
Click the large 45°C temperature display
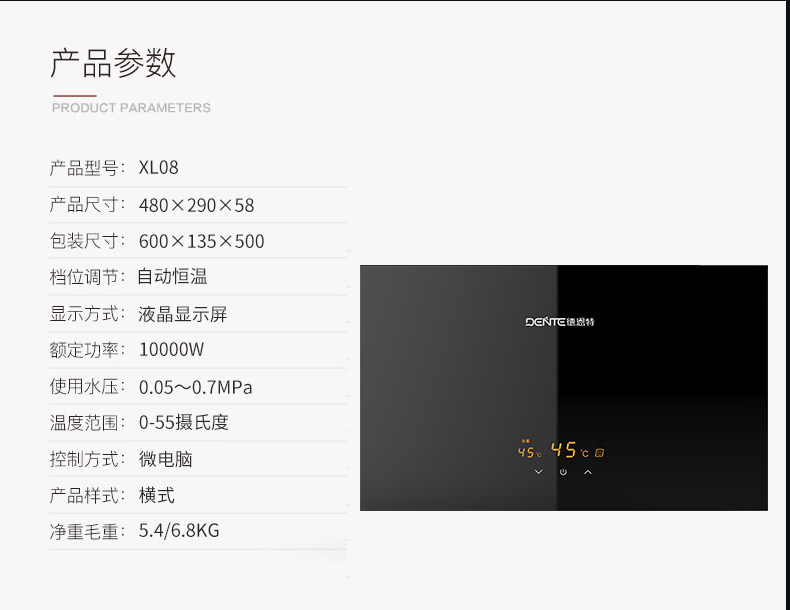point(569,450)
